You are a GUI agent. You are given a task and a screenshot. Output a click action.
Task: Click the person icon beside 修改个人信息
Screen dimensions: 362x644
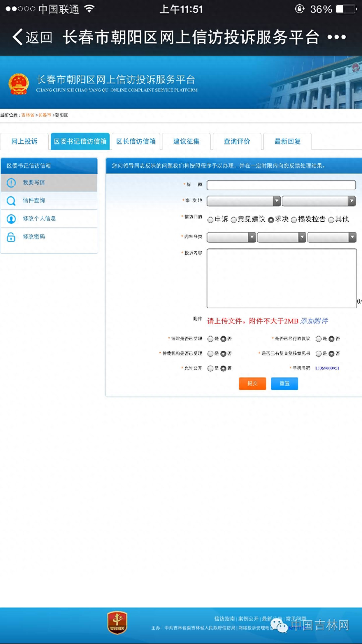11,219
